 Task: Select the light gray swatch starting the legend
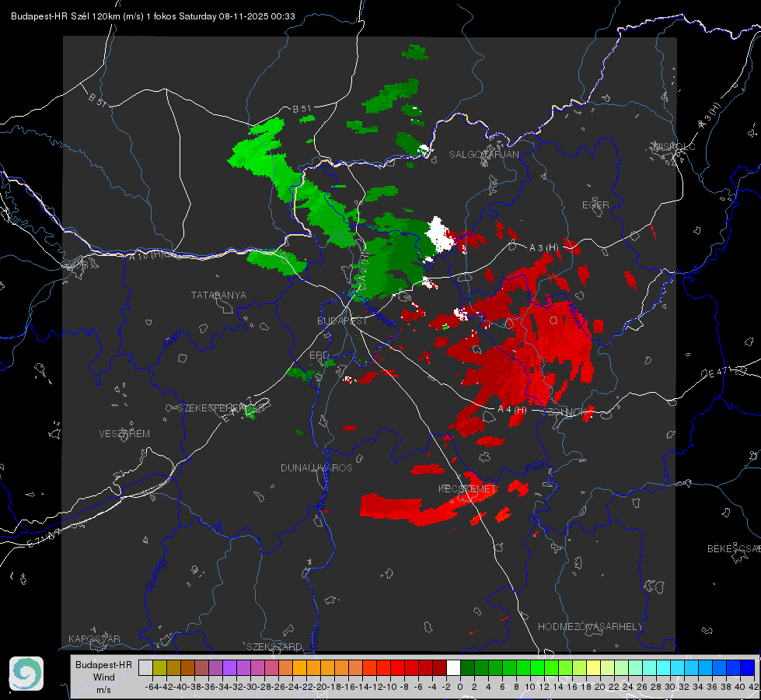[145, 667]
